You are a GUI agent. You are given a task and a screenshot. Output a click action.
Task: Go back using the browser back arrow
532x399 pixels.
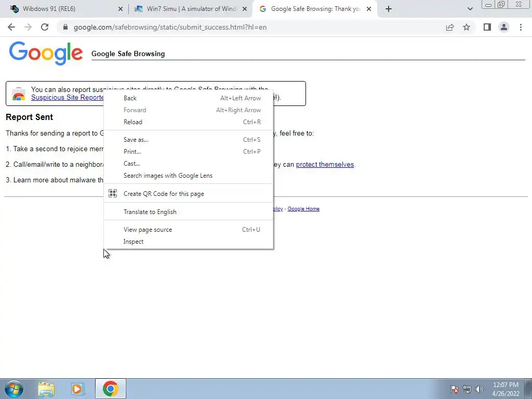click(11, 27)
